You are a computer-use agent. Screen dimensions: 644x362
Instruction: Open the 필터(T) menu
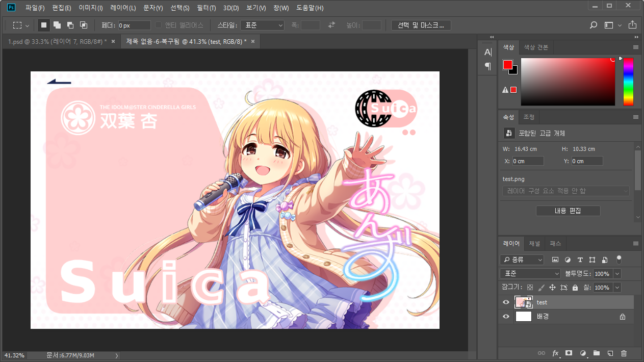click(207, 8)
